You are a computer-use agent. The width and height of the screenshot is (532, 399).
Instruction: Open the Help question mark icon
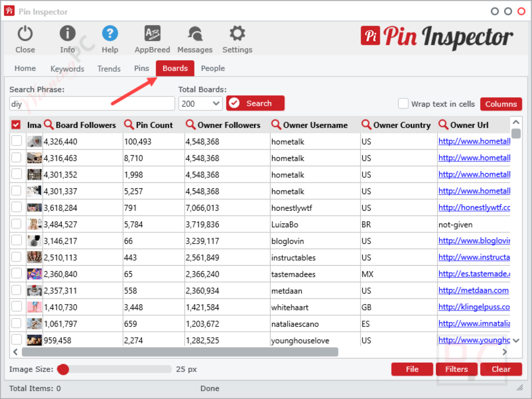(x=110, y=33)
